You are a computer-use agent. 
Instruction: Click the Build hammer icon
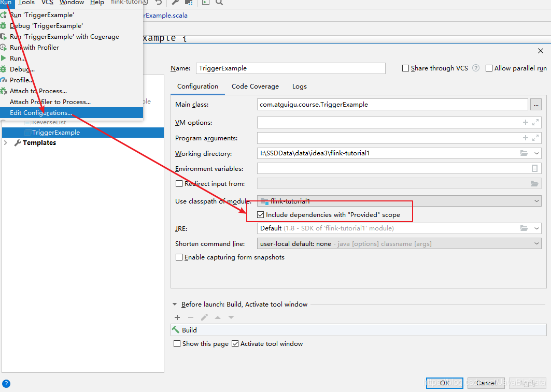click(x=175, y=330)
